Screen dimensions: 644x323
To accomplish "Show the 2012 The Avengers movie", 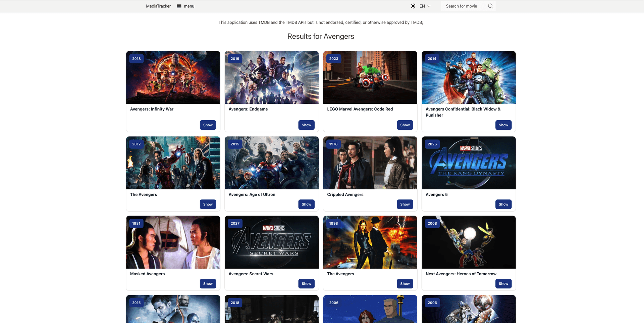I will coord(208,204).
